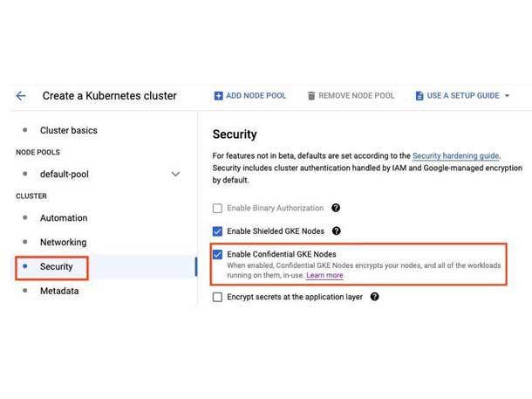Uncheck Enable Shielded GKE Nodes
This screenshot has width=532, height=399.
pyautogui.click(x=218, y=231)
